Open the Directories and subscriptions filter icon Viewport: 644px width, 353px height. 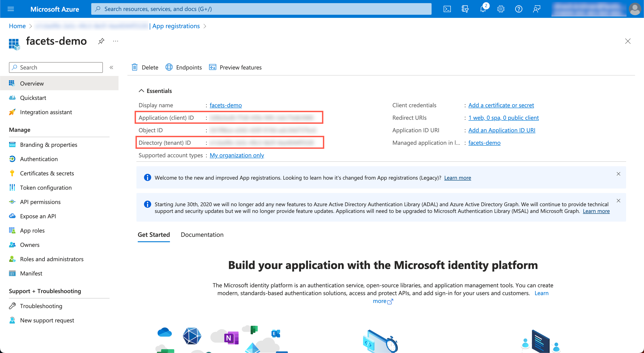point(465,9)
